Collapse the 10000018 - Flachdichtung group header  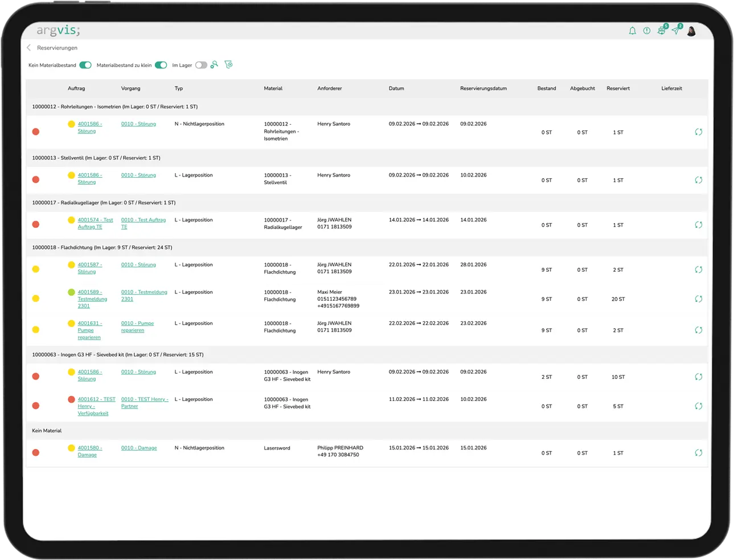click(x=102, y=248)
